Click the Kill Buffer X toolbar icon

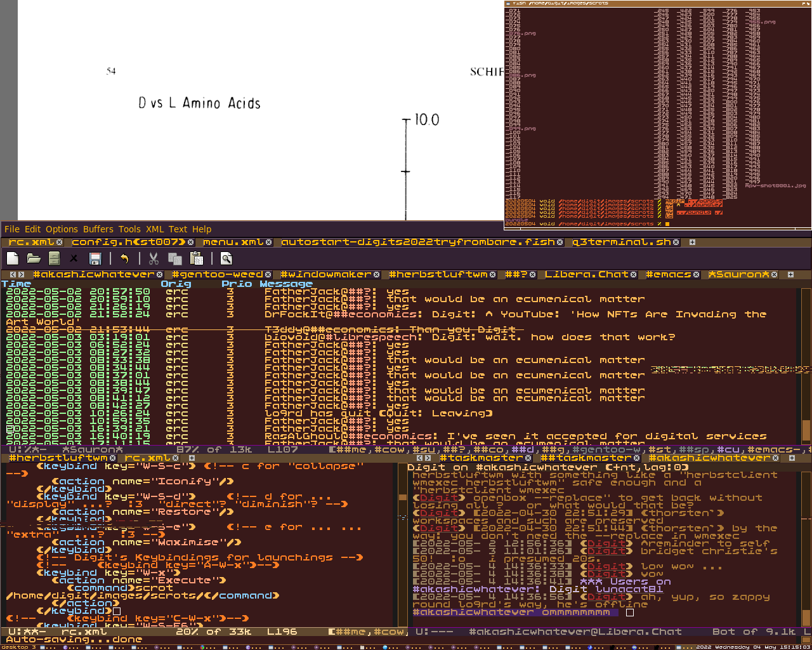(x=74, y=258)
